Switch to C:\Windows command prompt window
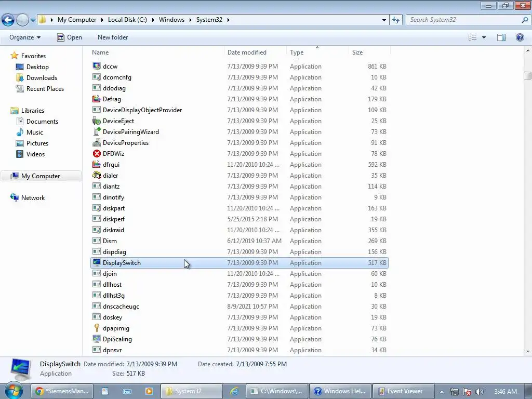Image resolution: width=532 pixels, height=399 pixels. tap(277, 391)
